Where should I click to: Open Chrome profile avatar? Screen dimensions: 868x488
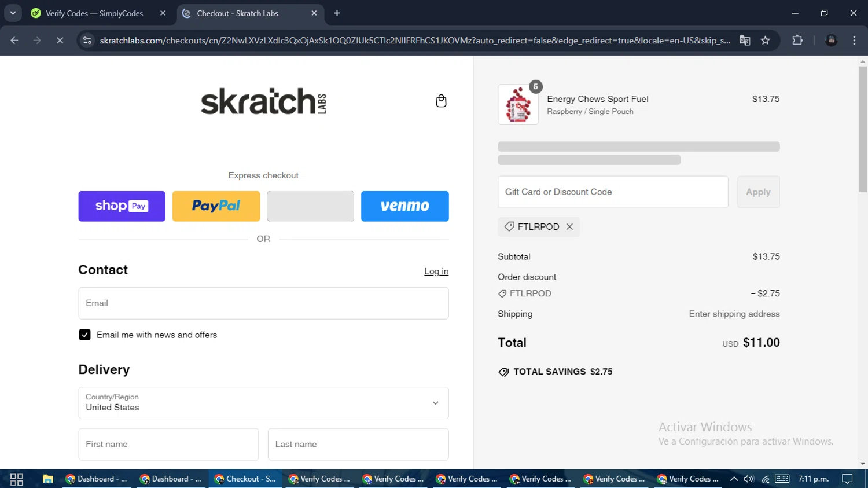click(x=831, y=40)
